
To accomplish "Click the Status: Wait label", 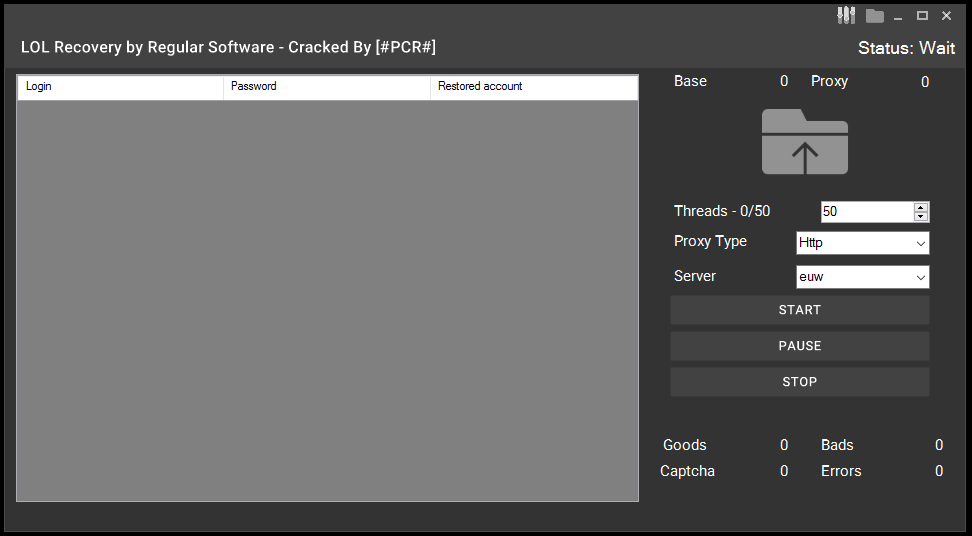I will click(x=906, y=48).
